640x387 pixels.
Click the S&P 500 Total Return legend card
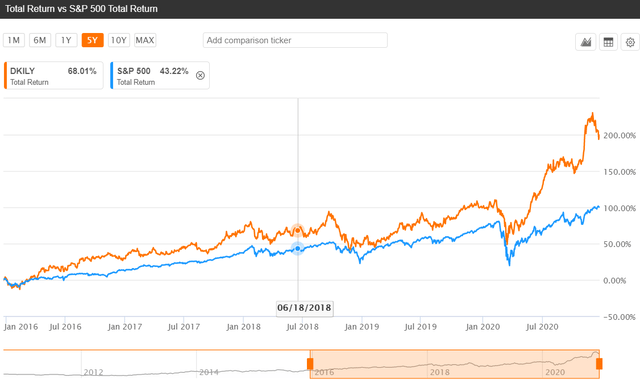pyautogui.click(x=160, y=76)
